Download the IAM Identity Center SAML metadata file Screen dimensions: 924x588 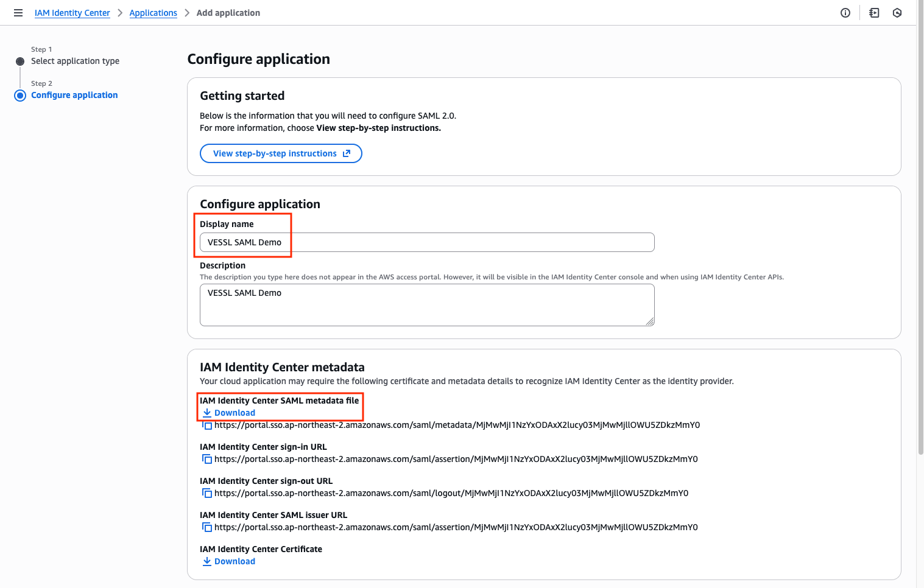tap(229, 413)
